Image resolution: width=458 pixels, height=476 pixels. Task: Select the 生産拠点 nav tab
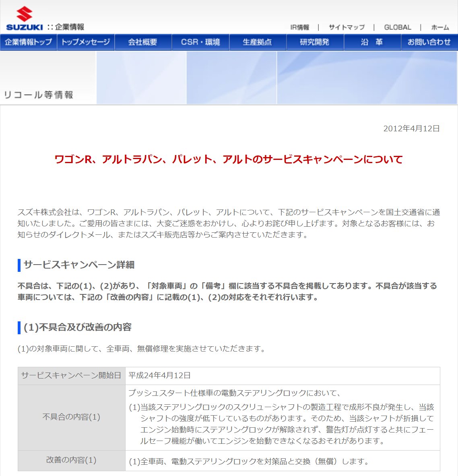click(258, 42)
